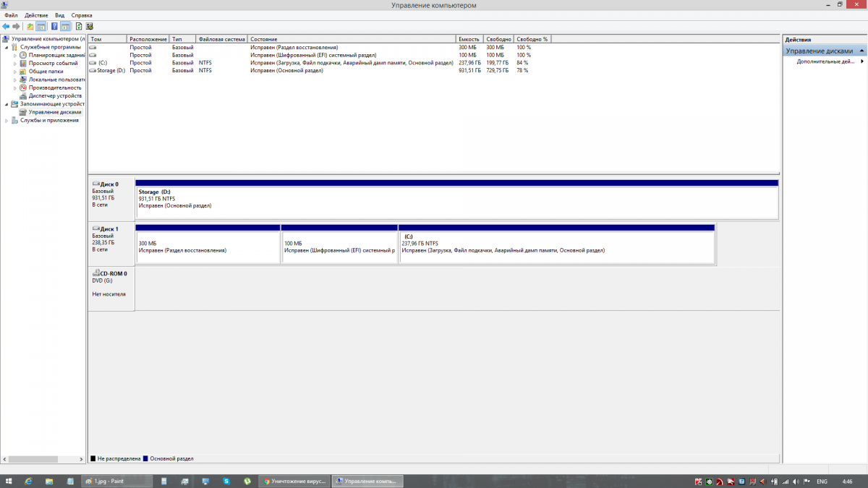Image resolution: width=868 pixels, height=488 pixels.
Task: Open the Файл menu
Action: click(x=11, y=15)
